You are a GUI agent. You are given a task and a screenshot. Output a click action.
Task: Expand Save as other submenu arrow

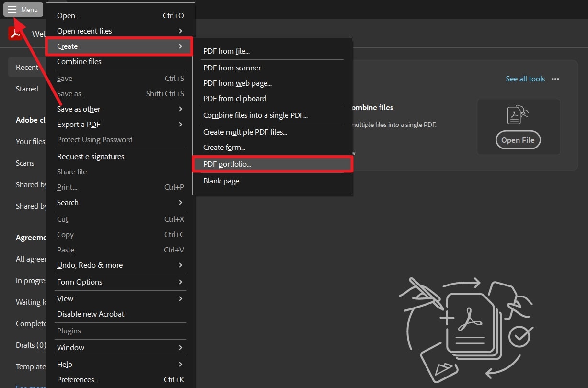click(180, 109)
